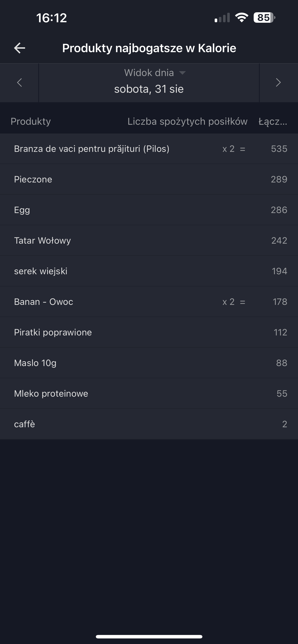
Task: Sort by Produkty column header
Action: [x=31, y=121]
